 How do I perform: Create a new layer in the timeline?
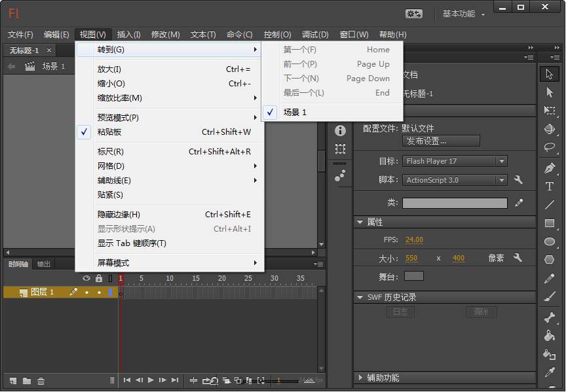[x=13, y=381]
